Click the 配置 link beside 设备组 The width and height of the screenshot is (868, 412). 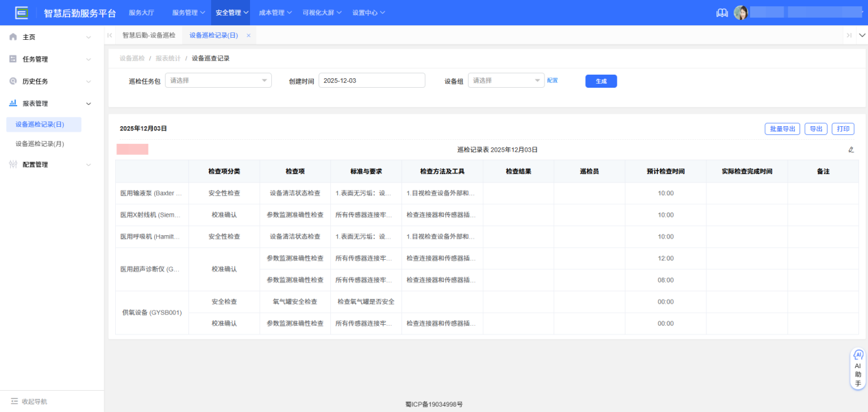(x=552, y=81)
